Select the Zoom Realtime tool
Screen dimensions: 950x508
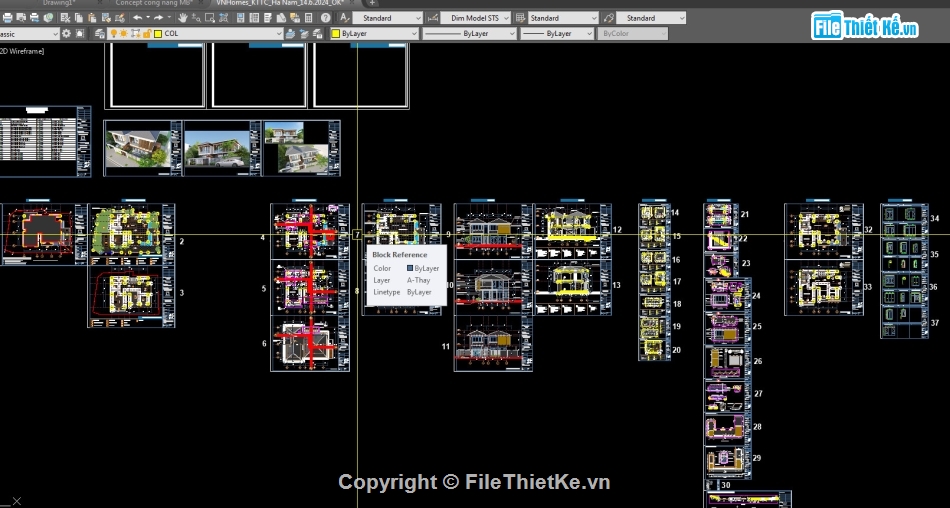tap(196, 18)
